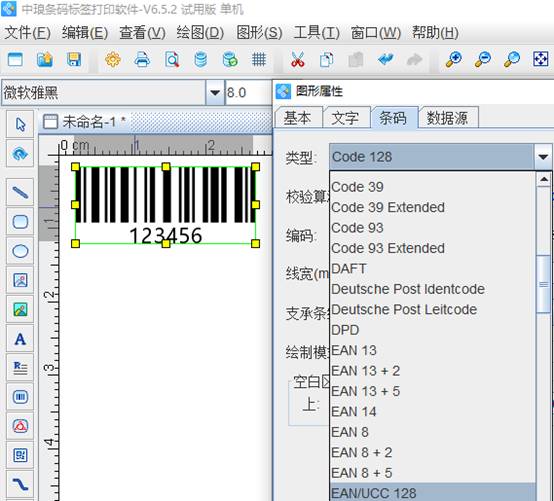Screen dimensions: 554x501
Task: Cut the selection with the scissors icon
Action: (x=297, y=59)
